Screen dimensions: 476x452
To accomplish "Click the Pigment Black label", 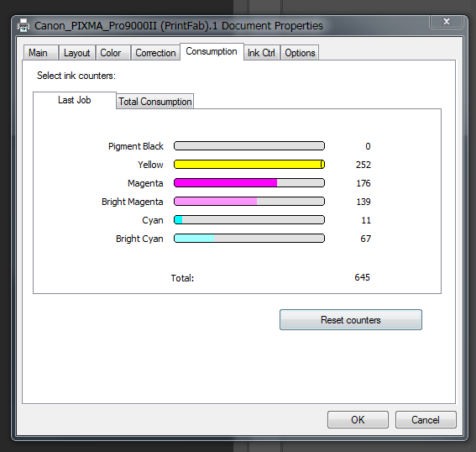I will coord(136,146).
